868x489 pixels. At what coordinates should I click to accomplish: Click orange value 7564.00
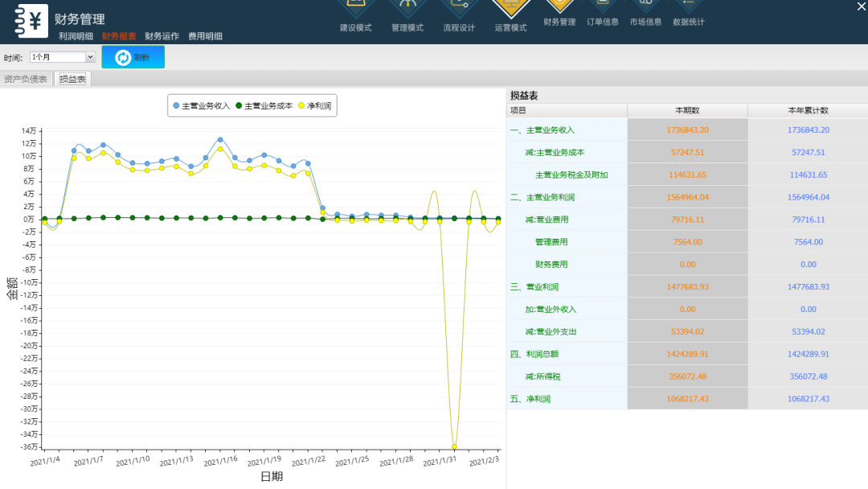tap(687, 242)
